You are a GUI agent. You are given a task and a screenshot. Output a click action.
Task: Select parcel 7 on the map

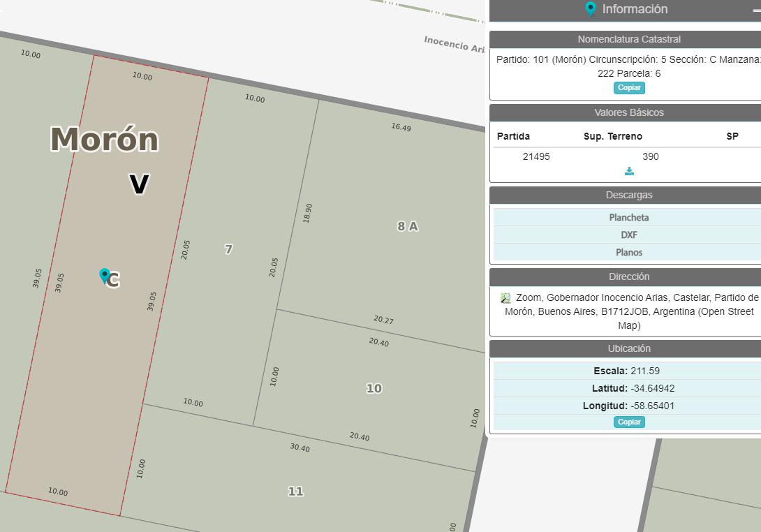pyautogui.click(x=228, y=249)
